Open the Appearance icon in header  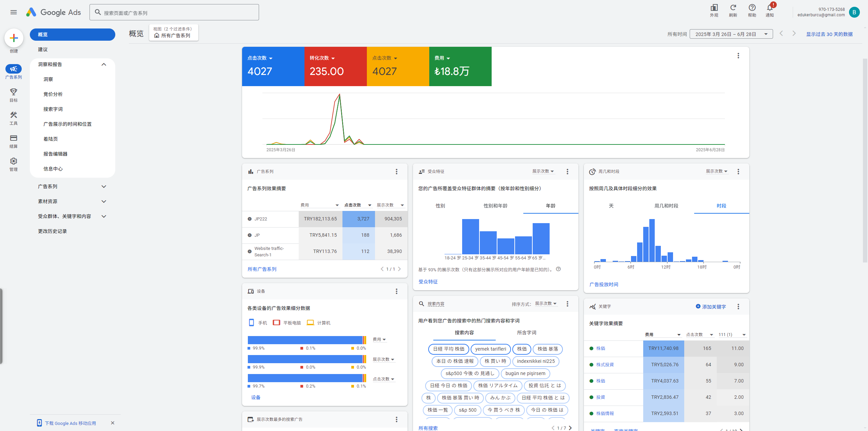click(714, 8)
